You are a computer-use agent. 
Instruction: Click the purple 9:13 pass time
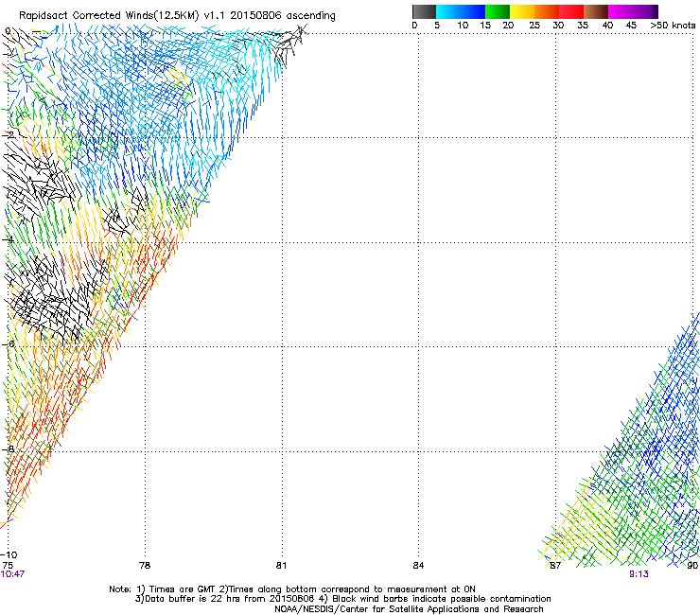coord(639,574)
